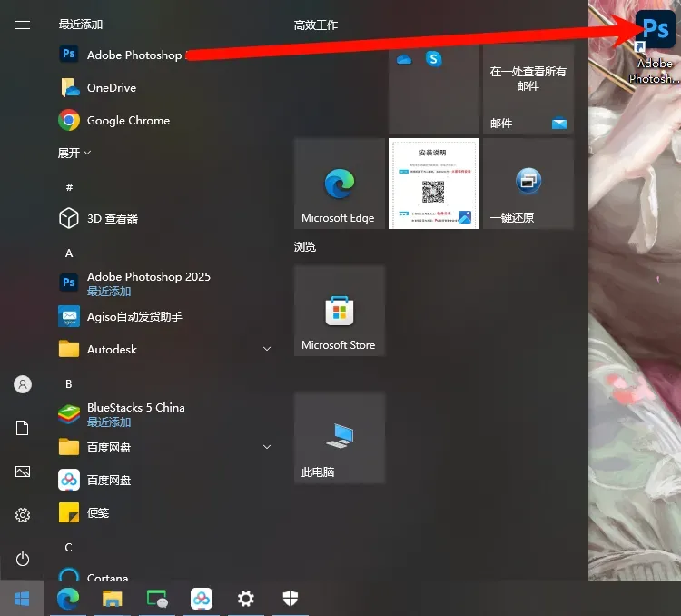Viewport: 681px width, 616px height.
Task: Open the remote/chat monitor taskbar icon
Action: click(x=157, y=598)
